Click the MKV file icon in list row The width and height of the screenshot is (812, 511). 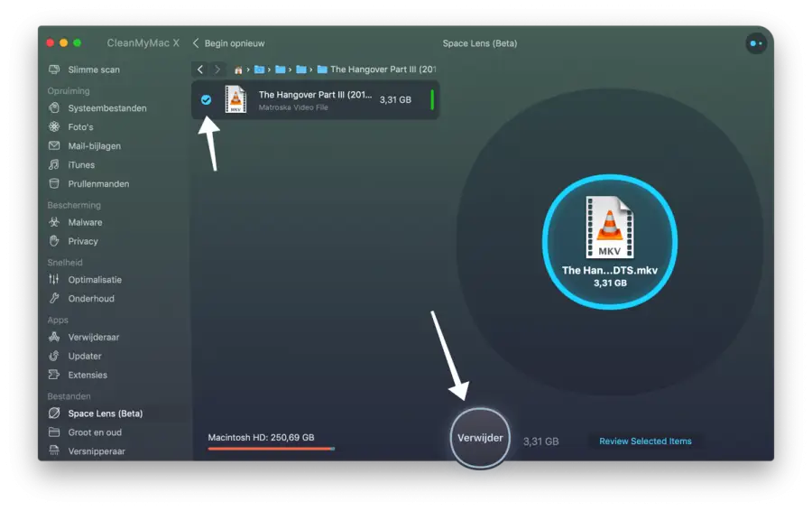tap(235, 99)
